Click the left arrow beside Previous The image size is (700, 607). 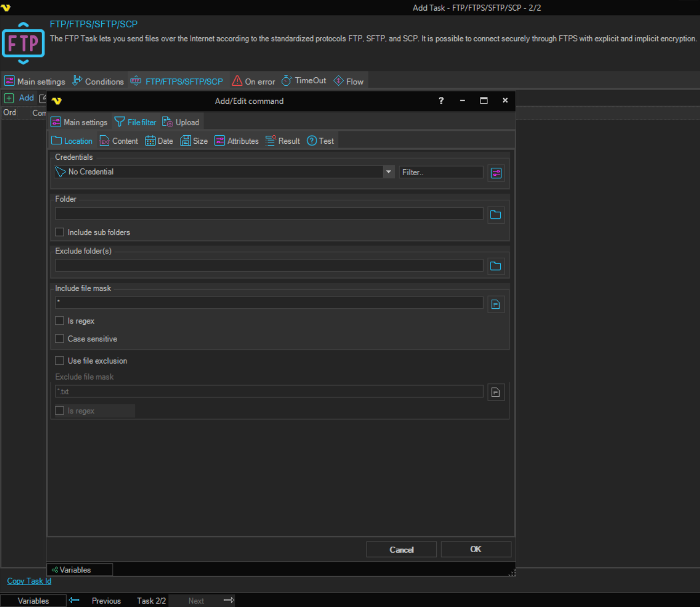pos(75,601)
